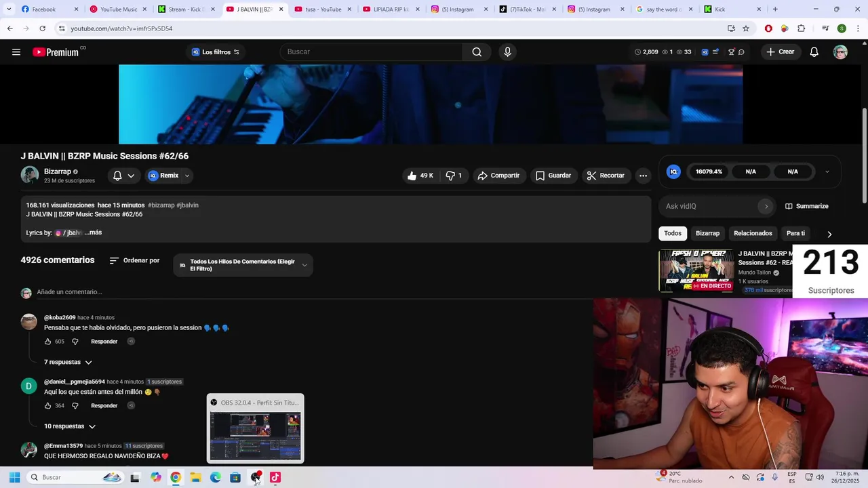Open the #bizarrap hashtag link

click(x=161, y=205)
